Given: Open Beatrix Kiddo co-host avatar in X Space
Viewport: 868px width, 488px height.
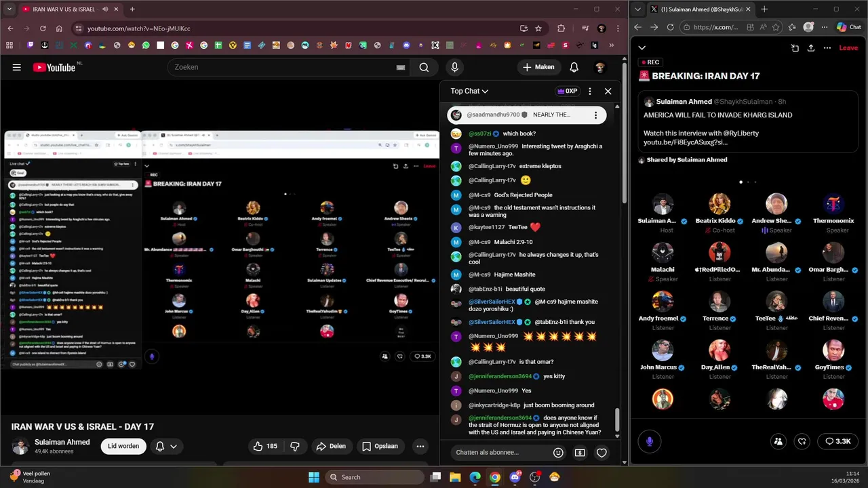Looking at the screenshot, I should (x=719, y=204).
